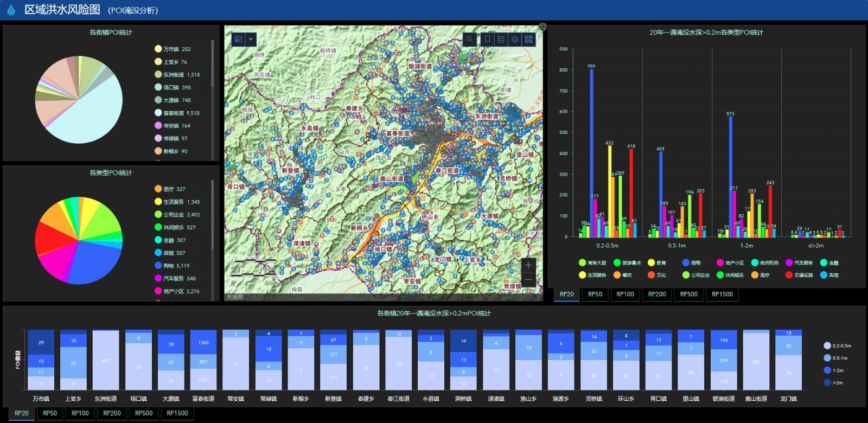868x423 pixels.
Task: Click the map zoom out minus button
Action: (528, 280)
